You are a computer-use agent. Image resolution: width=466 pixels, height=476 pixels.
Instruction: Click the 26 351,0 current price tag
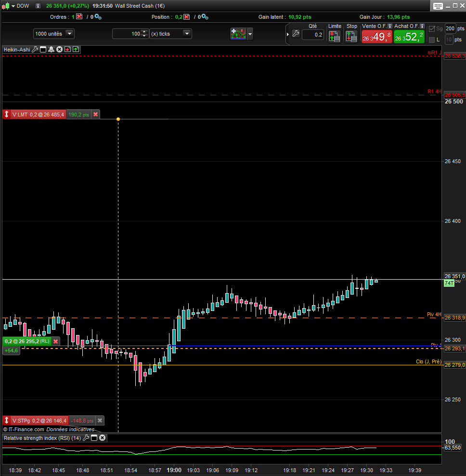[454, 276]
